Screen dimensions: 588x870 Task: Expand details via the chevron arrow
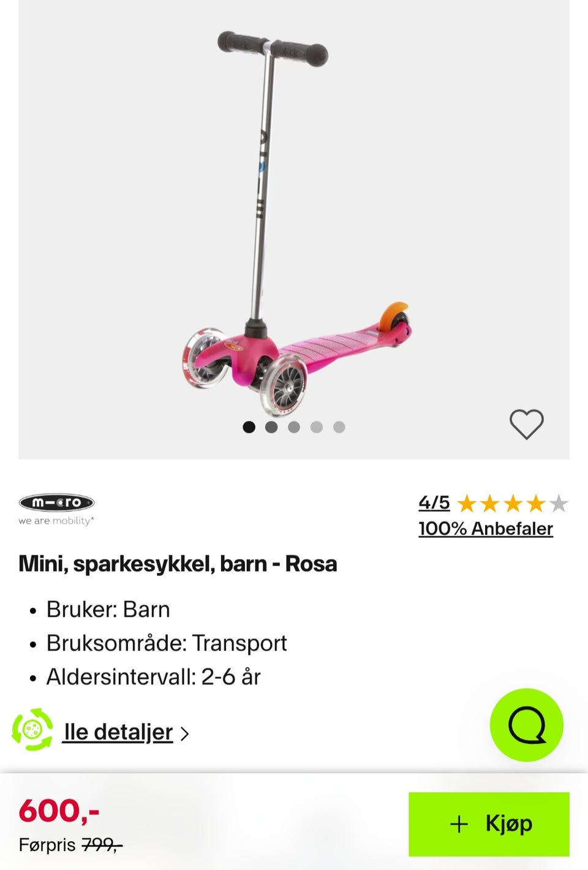click(x=185, y=733)
